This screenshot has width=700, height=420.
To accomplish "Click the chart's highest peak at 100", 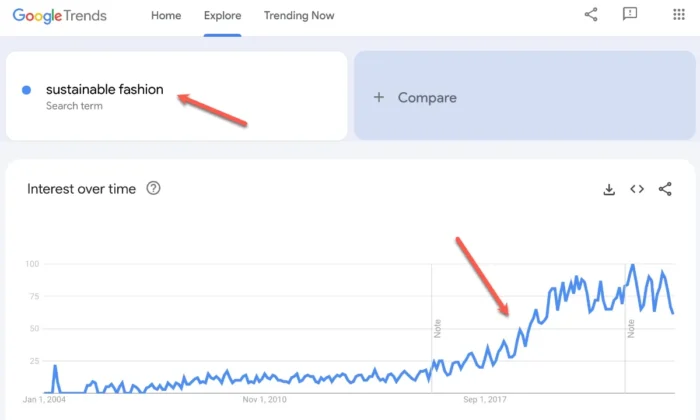I will pyautogui.click(x=632, y=265).
